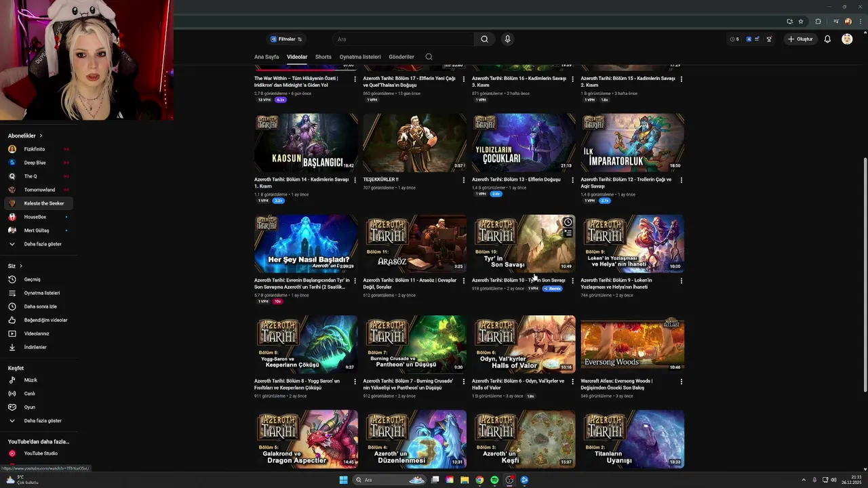Switch to Ana Sayfa tab

click(267, 57)
